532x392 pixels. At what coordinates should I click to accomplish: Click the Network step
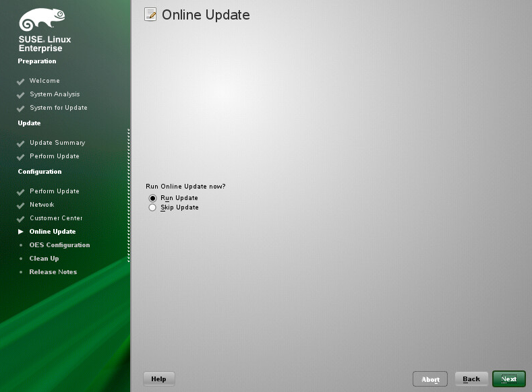pyautogui.click(x=42, y=205)
